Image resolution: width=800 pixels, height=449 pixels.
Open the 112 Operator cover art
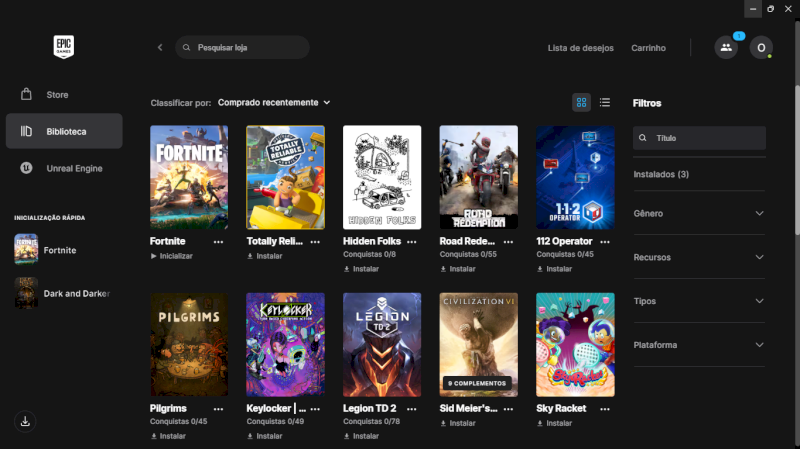pyautogui.click(x=575, y=178)
